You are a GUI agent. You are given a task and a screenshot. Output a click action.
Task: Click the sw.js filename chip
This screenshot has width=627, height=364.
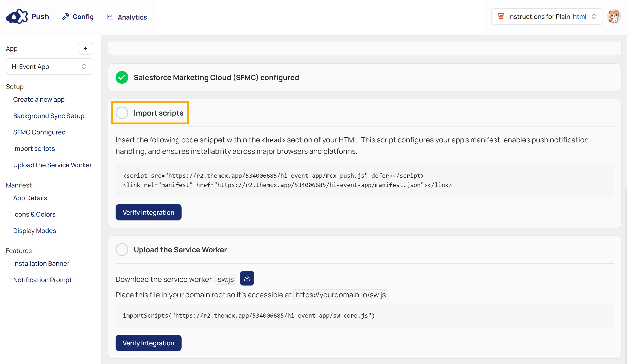click(226, 279)
